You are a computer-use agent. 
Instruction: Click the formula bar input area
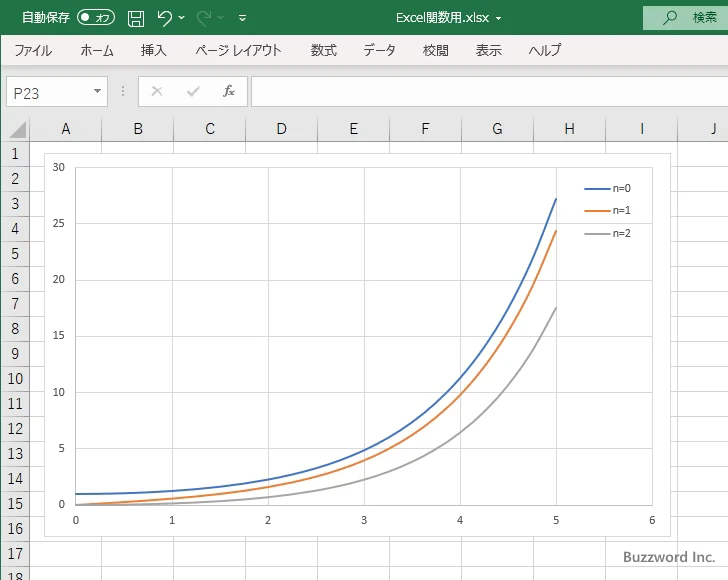489,92
